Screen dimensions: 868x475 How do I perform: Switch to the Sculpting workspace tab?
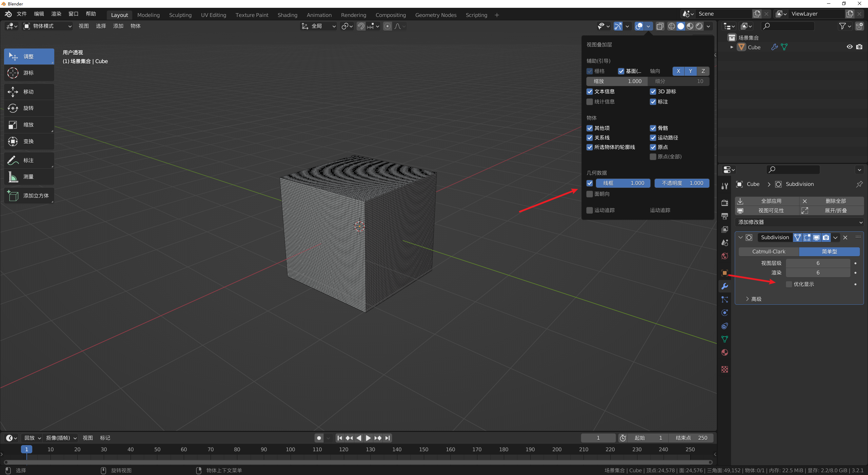tap(180, 15)
